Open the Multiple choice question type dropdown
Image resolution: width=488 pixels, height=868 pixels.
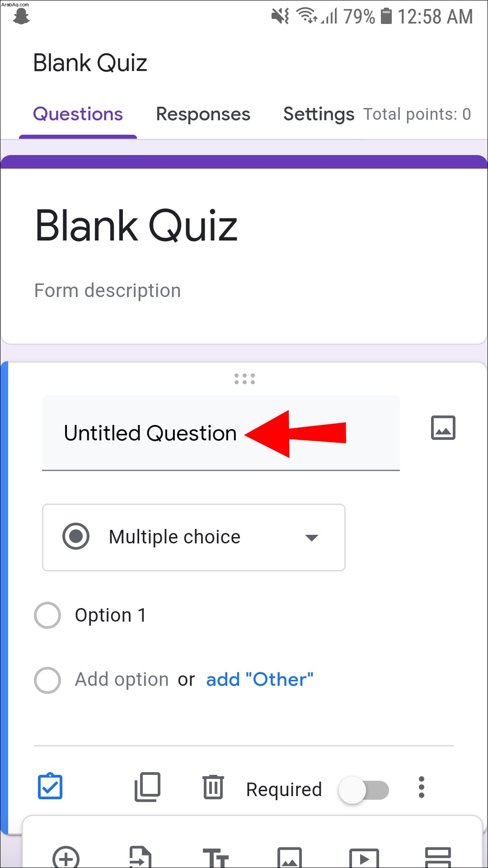(x=194, y=538)
